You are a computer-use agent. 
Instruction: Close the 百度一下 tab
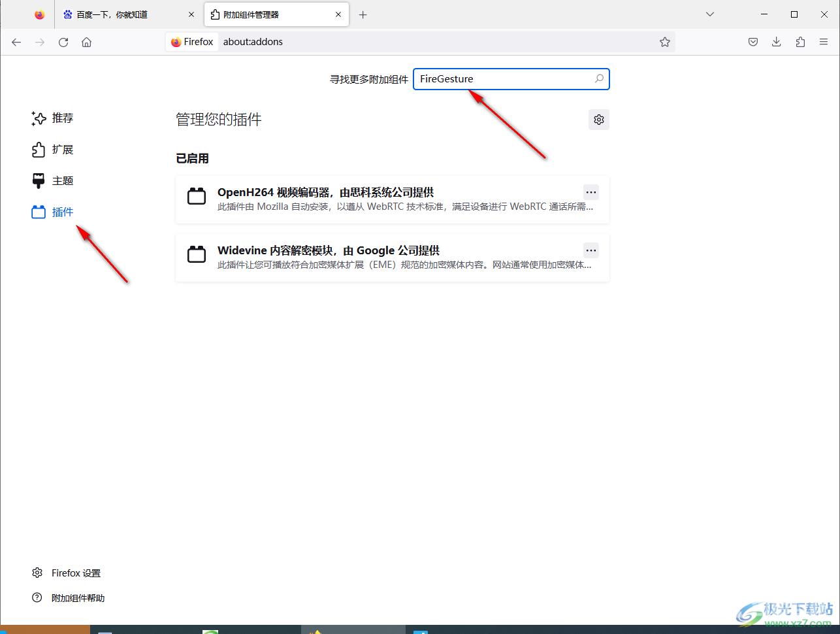point(191,14)
